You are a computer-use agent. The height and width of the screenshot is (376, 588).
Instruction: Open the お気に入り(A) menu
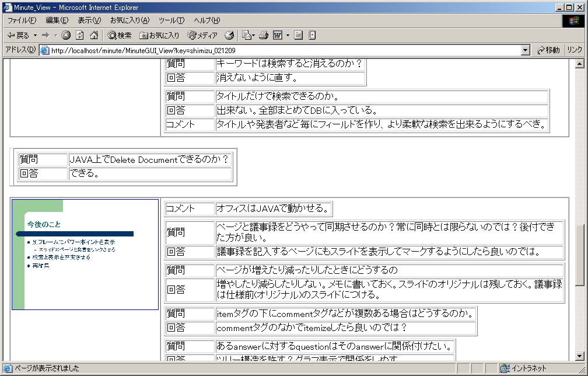[x=129, y=20]
